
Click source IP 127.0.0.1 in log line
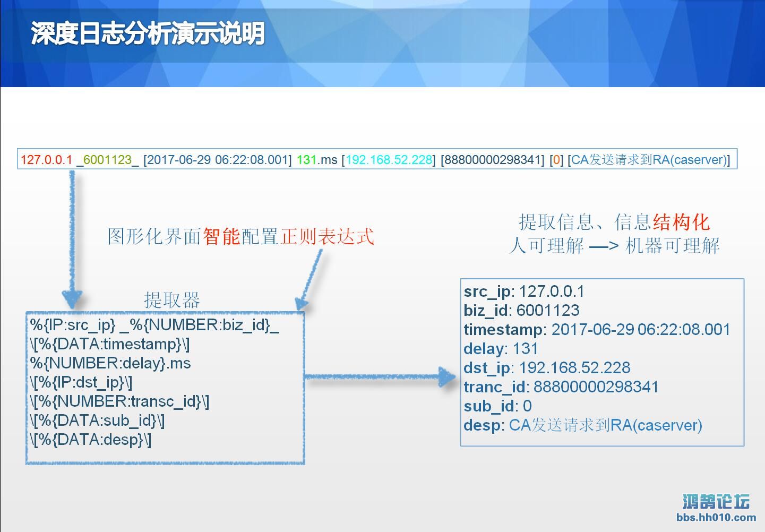pos(46,160)
